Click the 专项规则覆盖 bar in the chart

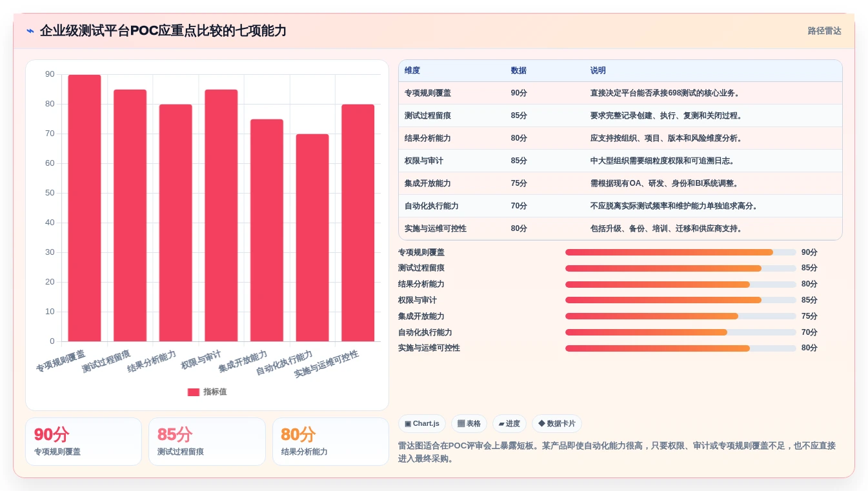click(x=85, y=208)
